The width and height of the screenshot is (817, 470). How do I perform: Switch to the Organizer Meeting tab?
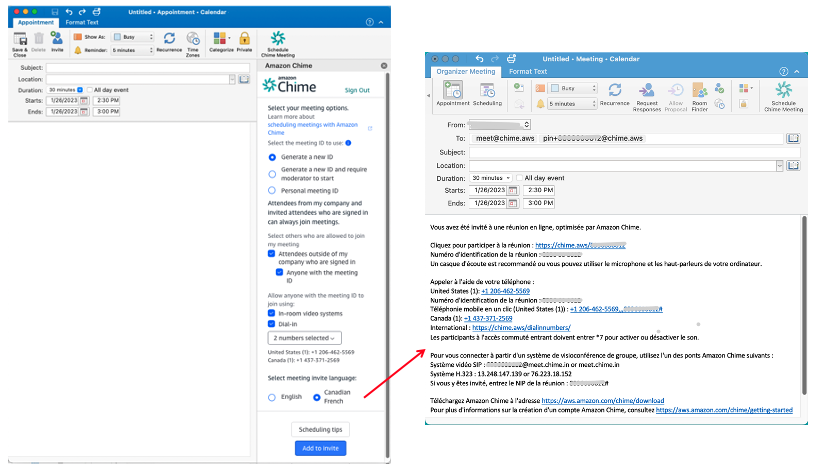466,71
